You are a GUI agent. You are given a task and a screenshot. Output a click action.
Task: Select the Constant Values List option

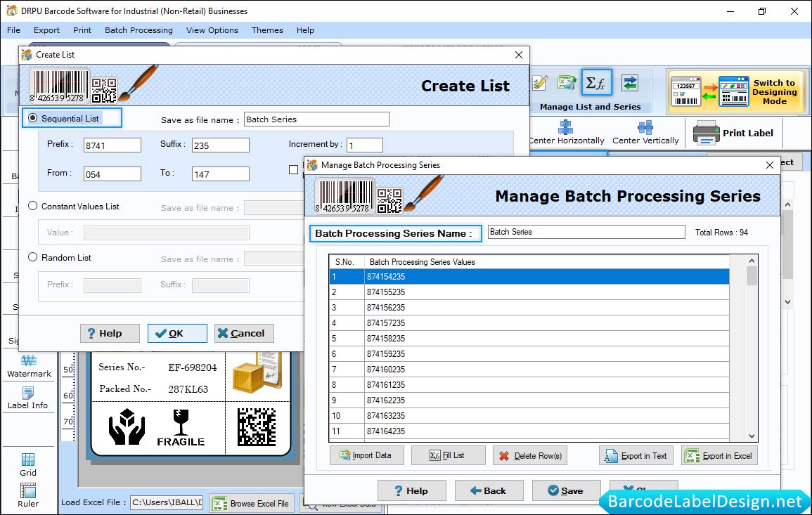click(32, 205)
